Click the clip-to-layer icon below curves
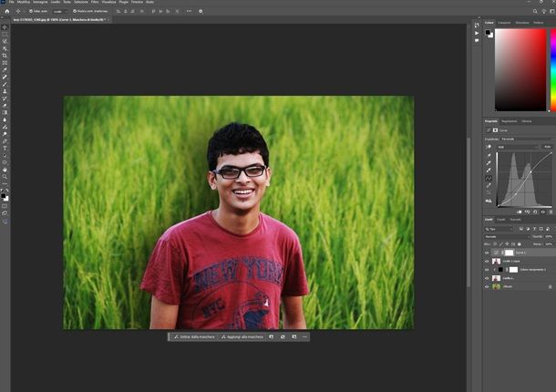This screenshot has height=392, width=556. [x=520, y=212]
